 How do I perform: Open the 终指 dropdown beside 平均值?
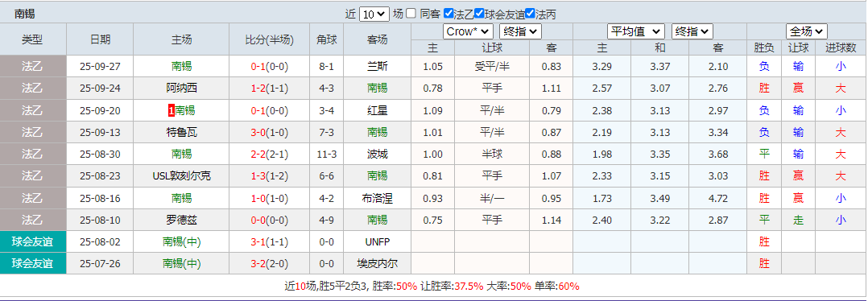click(x=692, y=31)
